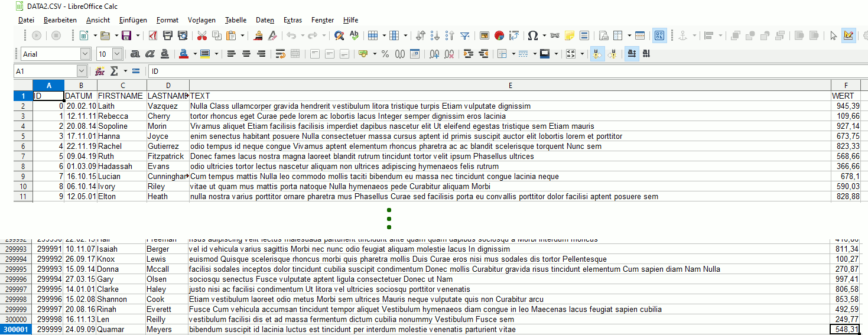This screenshot has width=868, height=335.
Task: Insert a pivot table icon
Action: pyautogui.click(x=514, y=35)
